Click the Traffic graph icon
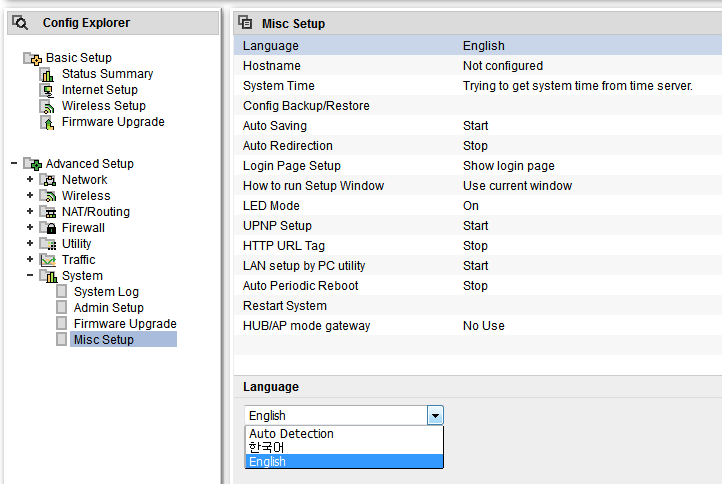This screenshot has width=722, height=484. [x=48, y=260]
